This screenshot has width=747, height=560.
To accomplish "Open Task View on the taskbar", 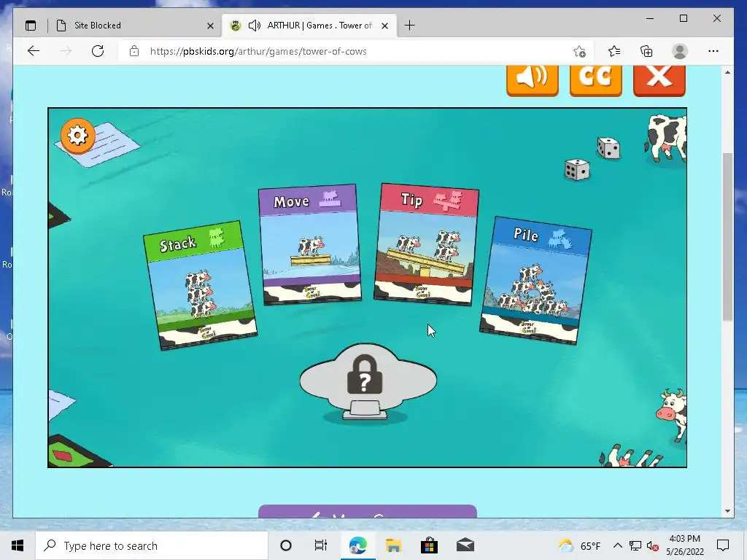I will [x=321, y=545].
